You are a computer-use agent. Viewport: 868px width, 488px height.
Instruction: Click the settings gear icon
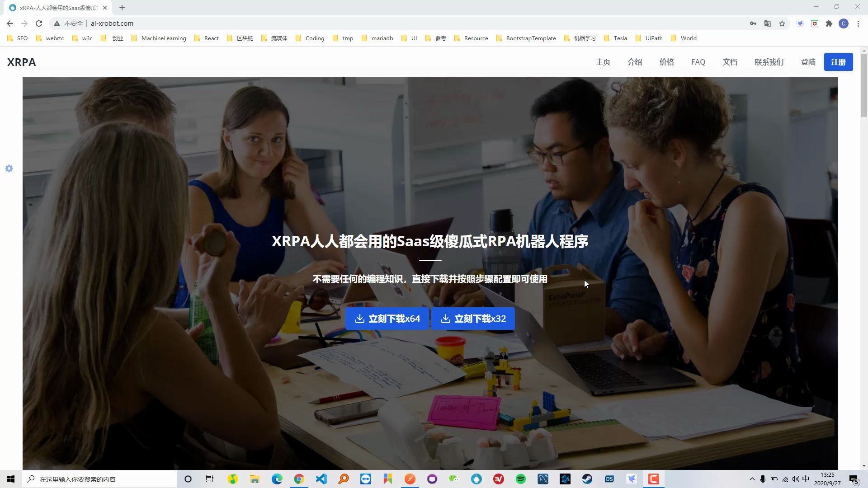(9, 169)
